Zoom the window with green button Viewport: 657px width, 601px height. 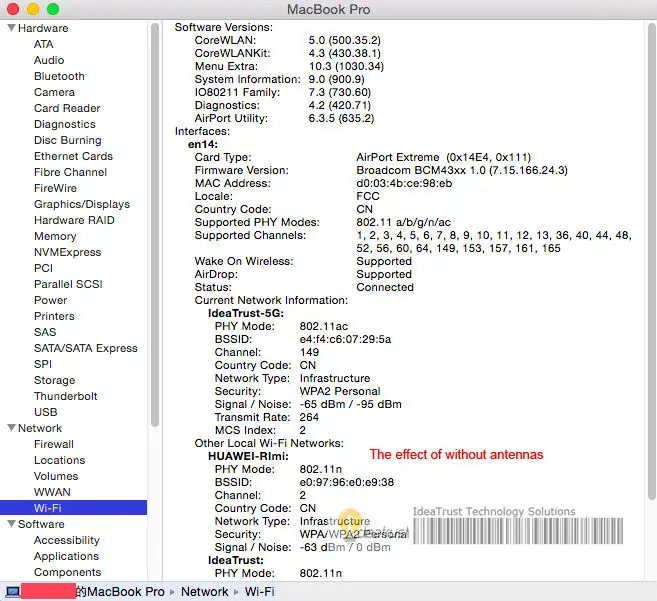click(x=53, y=9)
